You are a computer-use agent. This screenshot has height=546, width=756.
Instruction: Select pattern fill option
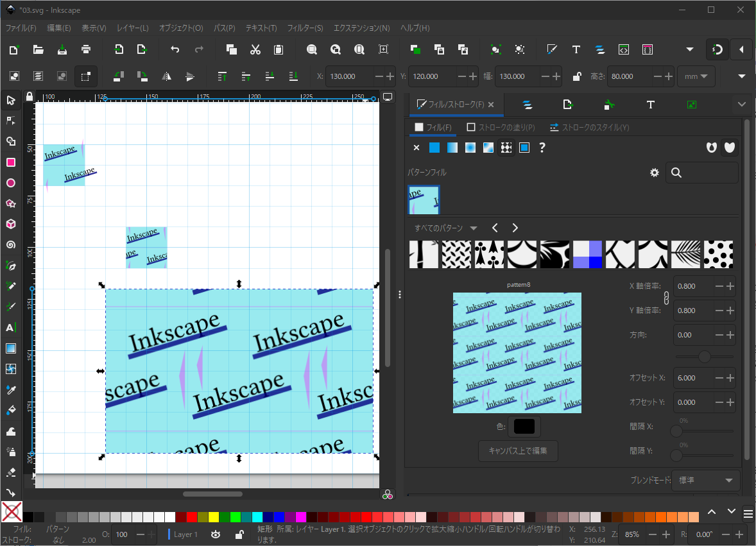(x=506, y=148)
